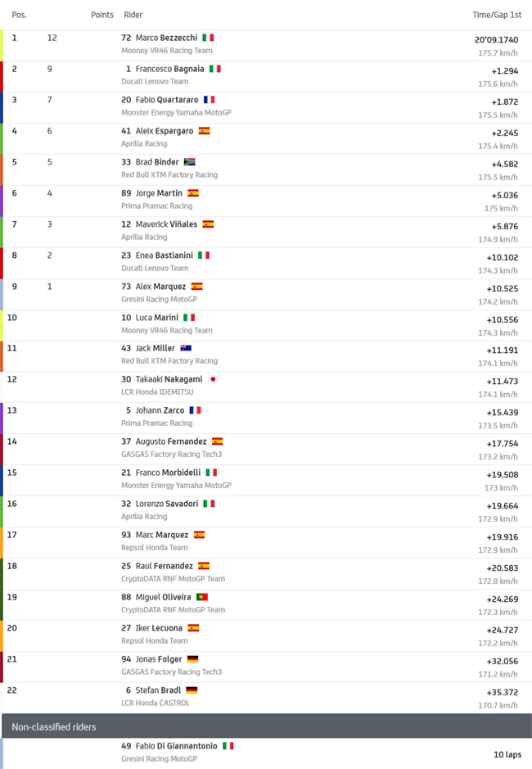Image resolution: width=532 pixels, height=769 pixels.
Task: Click the Time/Gap 1st column header
Action: pyautogui.click(x=497, y=15)
